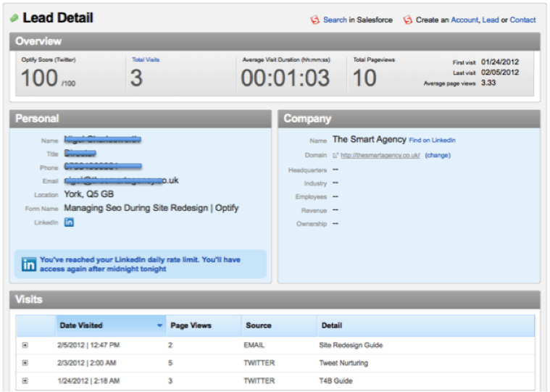Click the Date Visited column header
Screen dimensions: 550x392
(x=111, y=325)
